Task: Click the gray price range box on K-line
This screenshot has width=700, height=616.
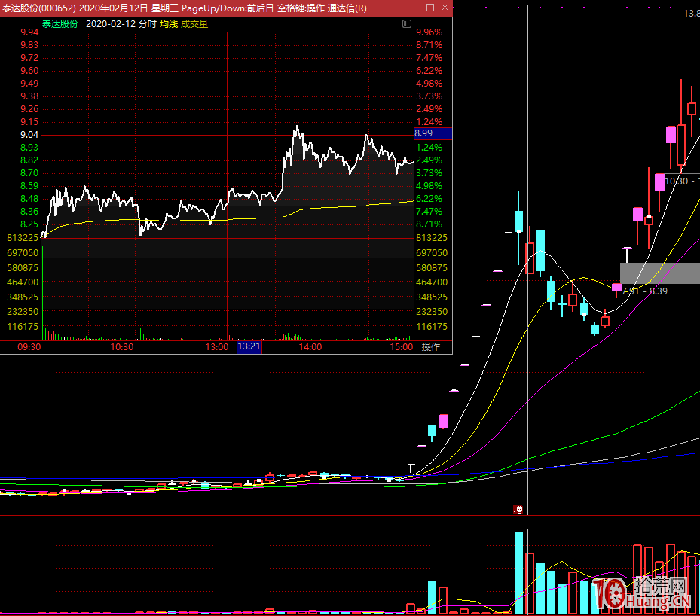Action: click(660, 273)
